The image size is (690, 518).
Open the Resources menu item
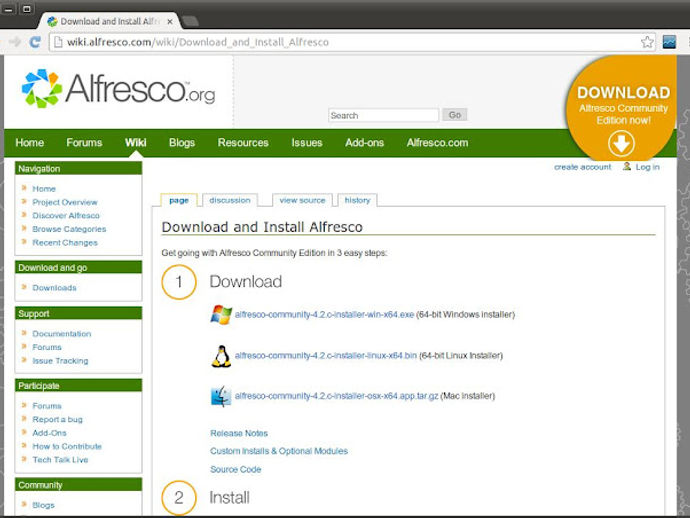click(x=243, y=143)
